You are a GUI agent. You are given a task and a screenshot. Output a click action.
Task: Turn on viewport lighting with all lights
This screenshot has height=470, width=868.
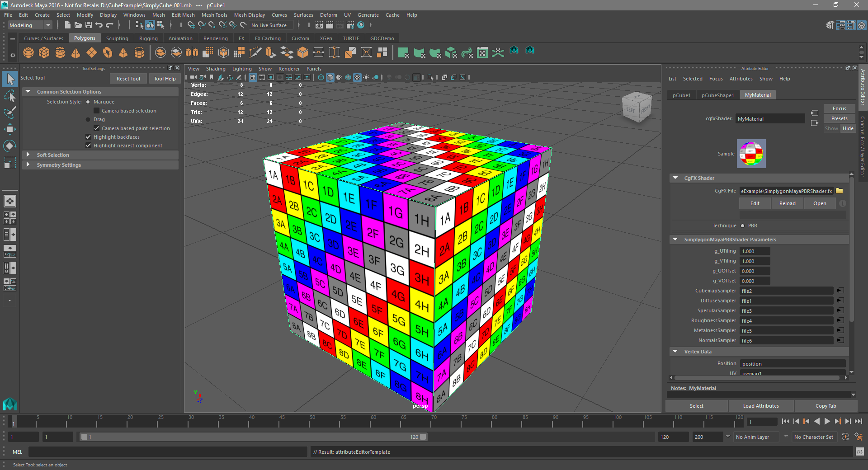[367, 77]
